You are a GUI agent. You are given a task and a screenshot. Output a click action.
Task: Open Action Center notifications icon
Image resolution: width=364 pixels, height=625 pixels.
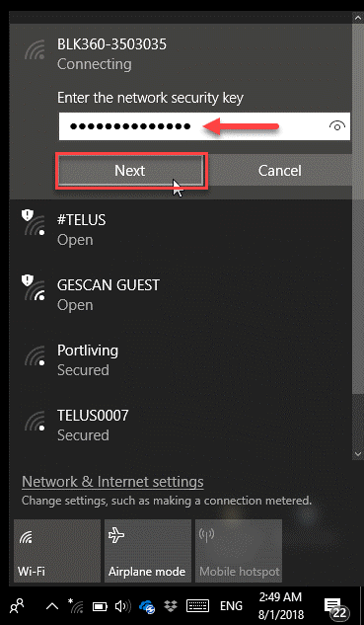coord(335,607)
